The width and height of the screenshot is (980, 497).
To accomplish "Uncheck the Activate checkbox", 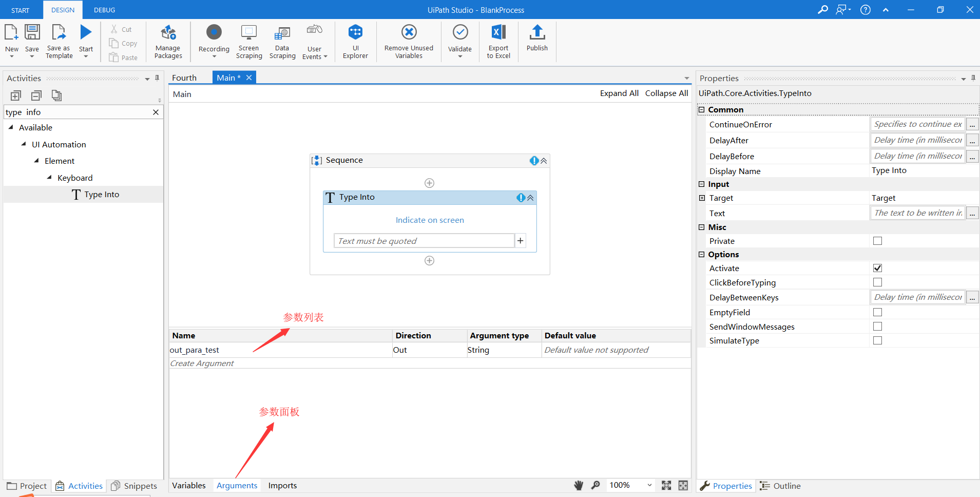I will [878, 268].
